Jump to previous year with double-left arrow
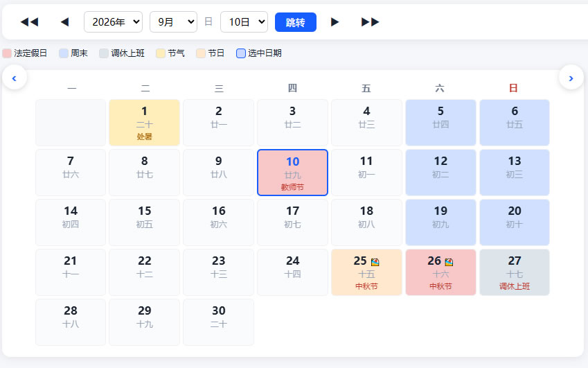This screenshot has height=368, width=588. click(29, 22)
